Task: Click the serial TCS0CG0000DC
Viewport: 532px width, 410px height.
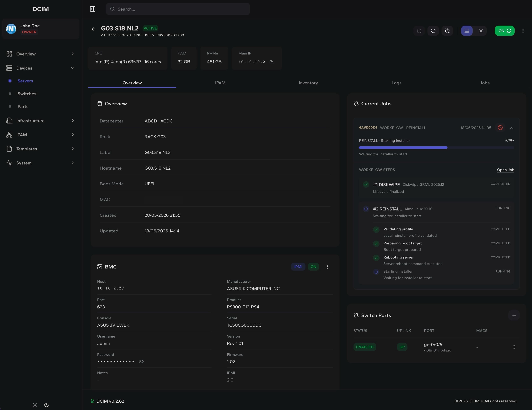Action: click(x=244, y=325)
